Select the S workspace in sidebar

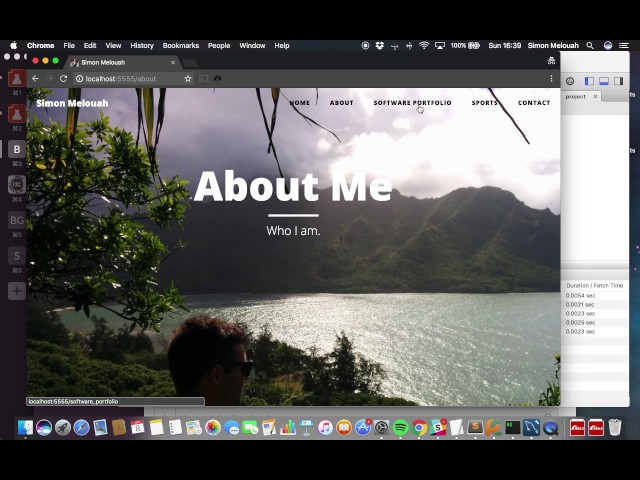[17, 256]
